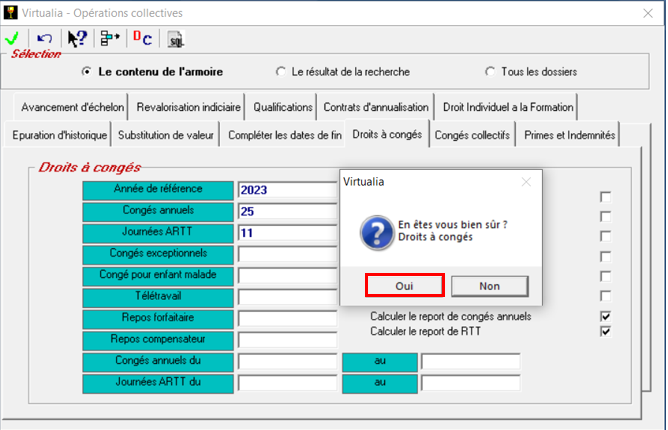
Task: Click the blue question mark dialog icon
Action: point(374,233)
